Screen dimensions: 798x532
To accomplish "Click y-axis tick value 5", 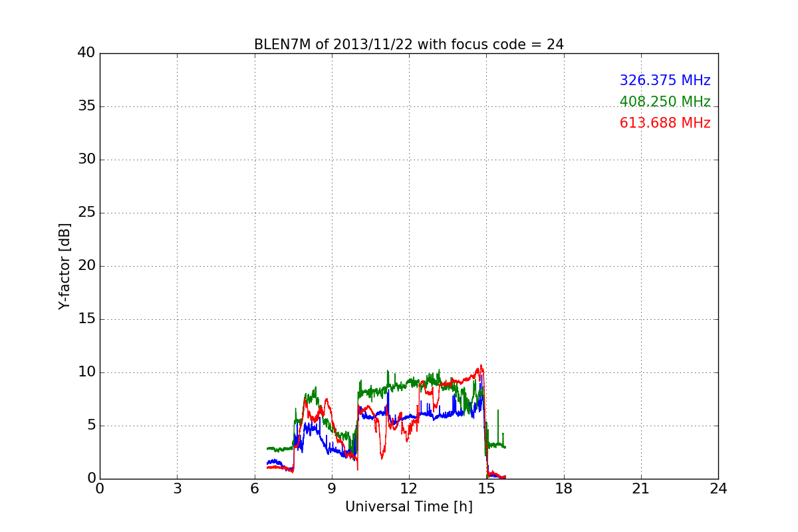I will tap(91, 426).
